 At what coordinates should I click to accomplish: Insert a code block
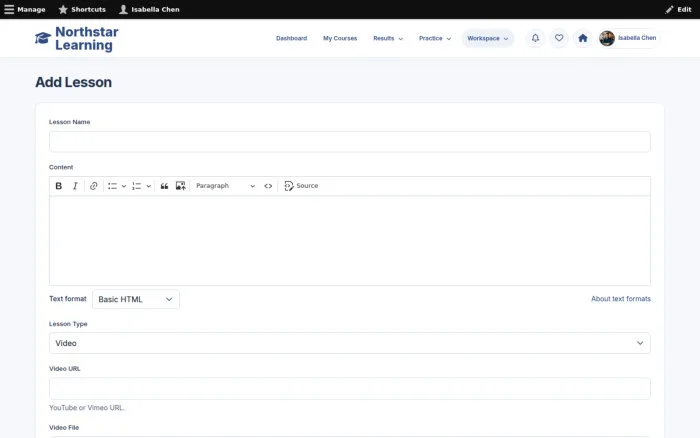click(x=268, y=186)
